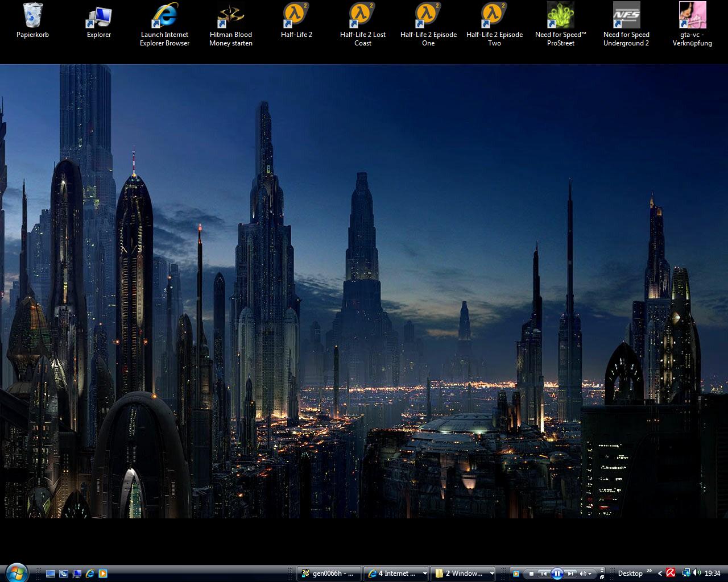
Task: Open the Papierkorb recycle bin icon
Action: pyautogui.click(x=32, y=16)
